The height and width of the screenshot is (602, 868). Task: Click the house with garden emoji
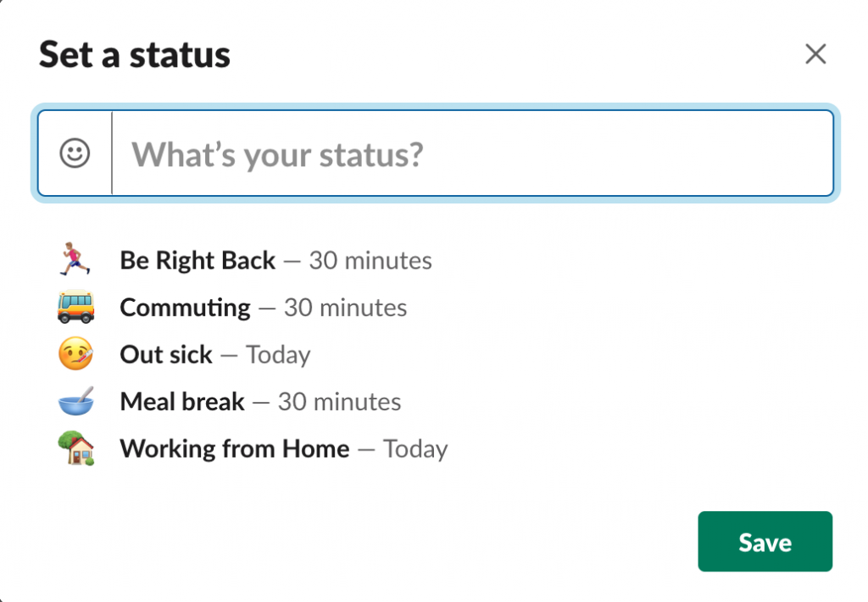pyautogui.click(x=77, y=449)
